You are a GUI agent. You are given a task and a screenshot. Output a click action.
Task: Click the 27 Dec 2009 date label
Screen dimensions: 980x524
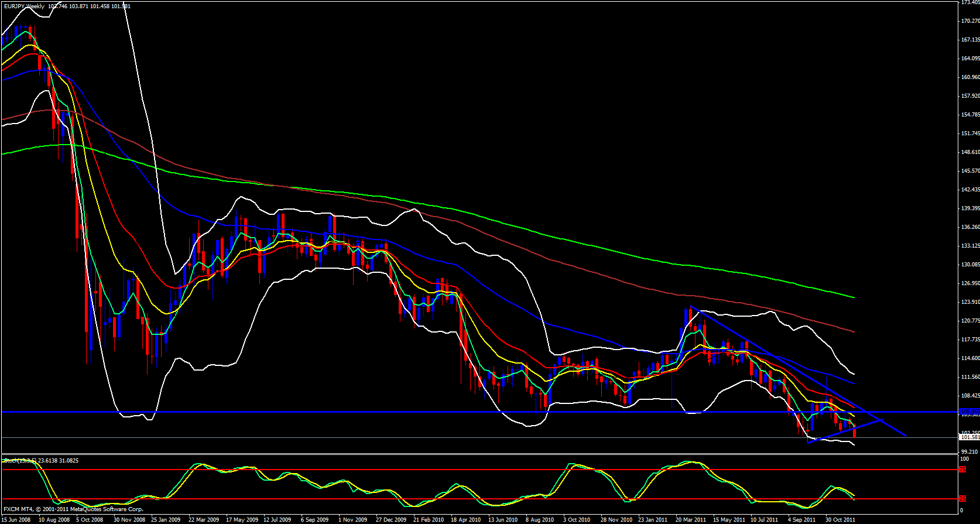pos(390,519)
